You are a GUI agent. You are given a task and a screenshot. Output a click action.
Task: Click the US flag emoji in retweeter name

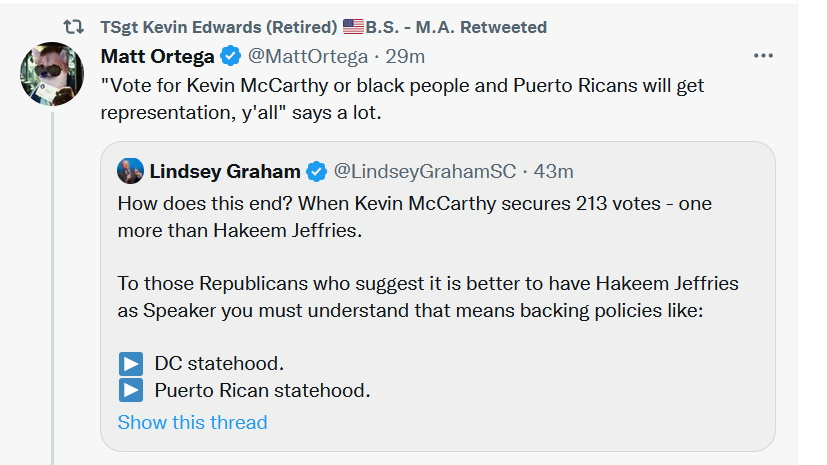click(353, 27)
